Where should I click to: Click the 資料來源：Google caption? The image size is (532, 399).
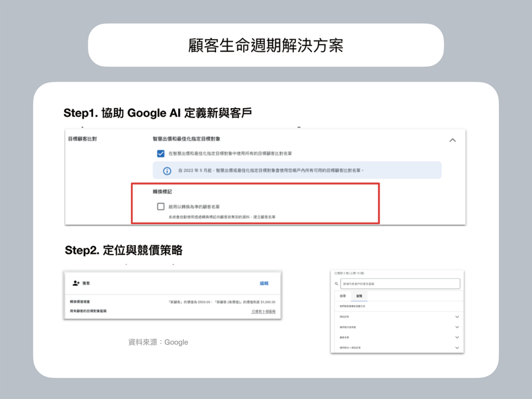click(x=158, y=342)
